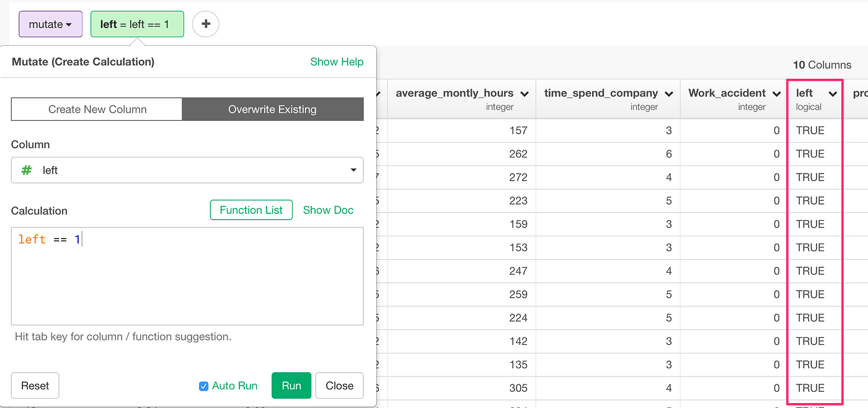Viewport: 868px width, 408px height.
Task: Open the Function List
Action: coord(251,210)
